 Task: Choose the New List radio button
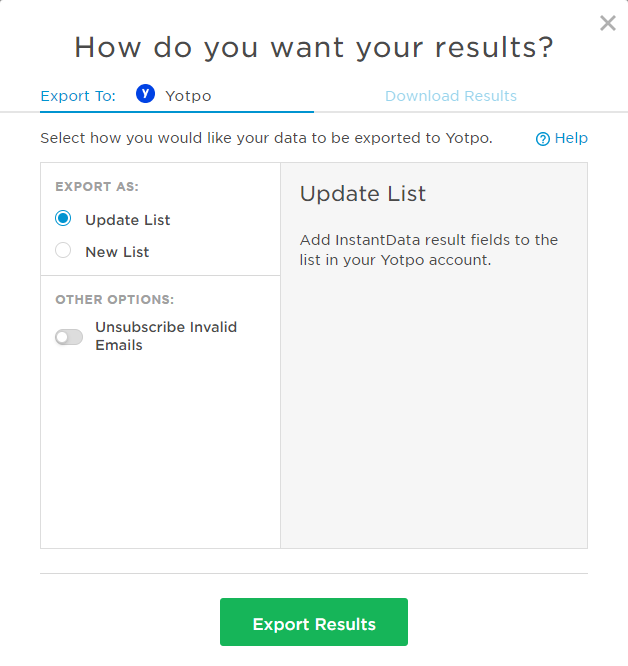click(64, 251)
